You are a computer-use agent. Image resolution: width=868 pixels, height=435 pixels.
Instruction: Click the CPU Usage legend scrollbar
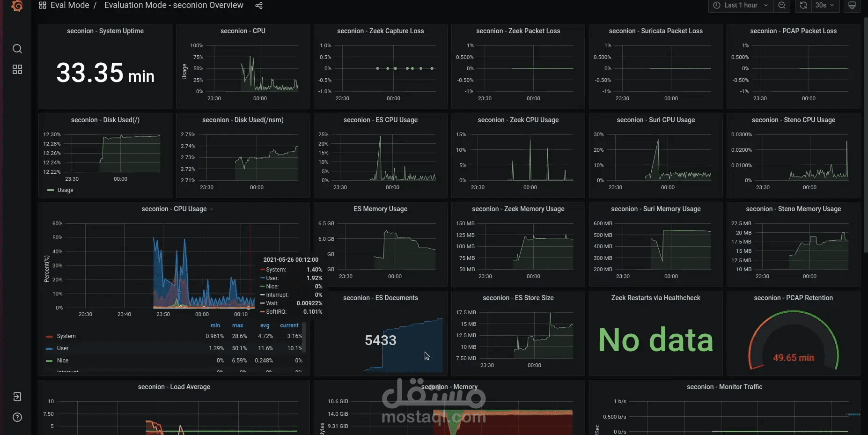point(304,337)
